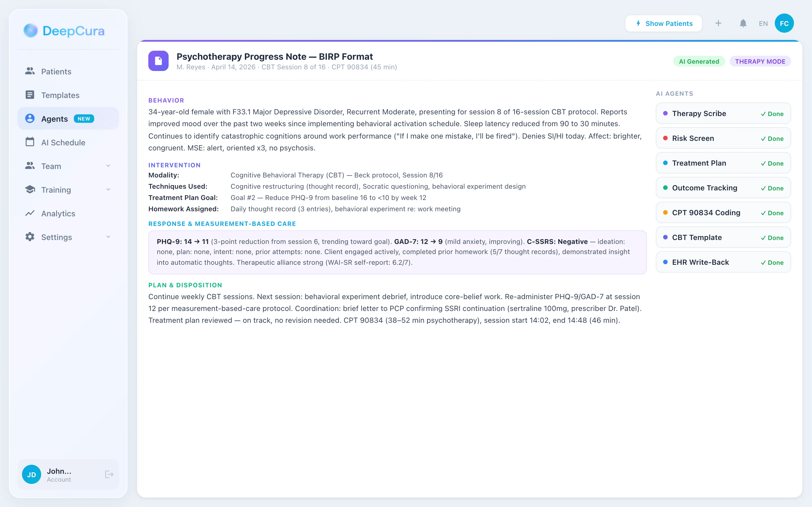Open the FC profile avatar
The image size is (812, 507).
click(x=784, y=23)
